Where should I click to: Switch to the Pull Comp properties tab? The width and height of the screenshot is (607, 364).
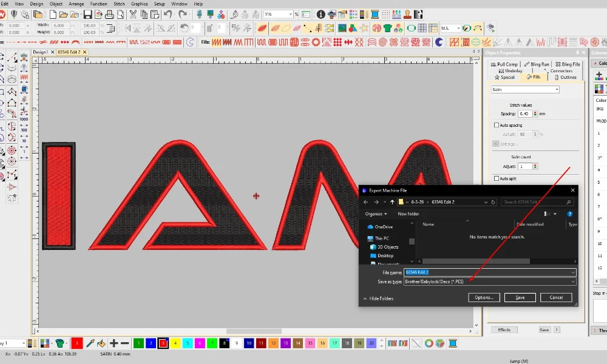pyautogui.click(x=504, y=64)
